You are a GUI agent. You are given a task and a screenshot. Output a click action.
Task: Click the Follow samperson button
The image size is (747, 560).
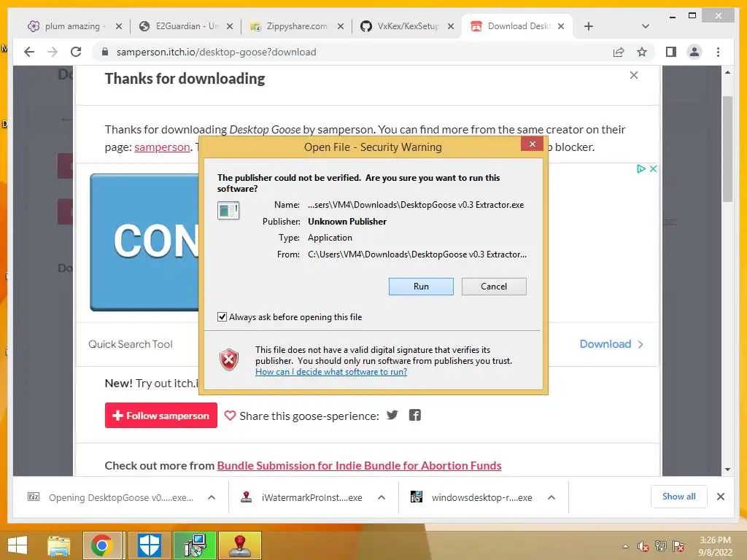pyautogui.click(x=161, y=415)
